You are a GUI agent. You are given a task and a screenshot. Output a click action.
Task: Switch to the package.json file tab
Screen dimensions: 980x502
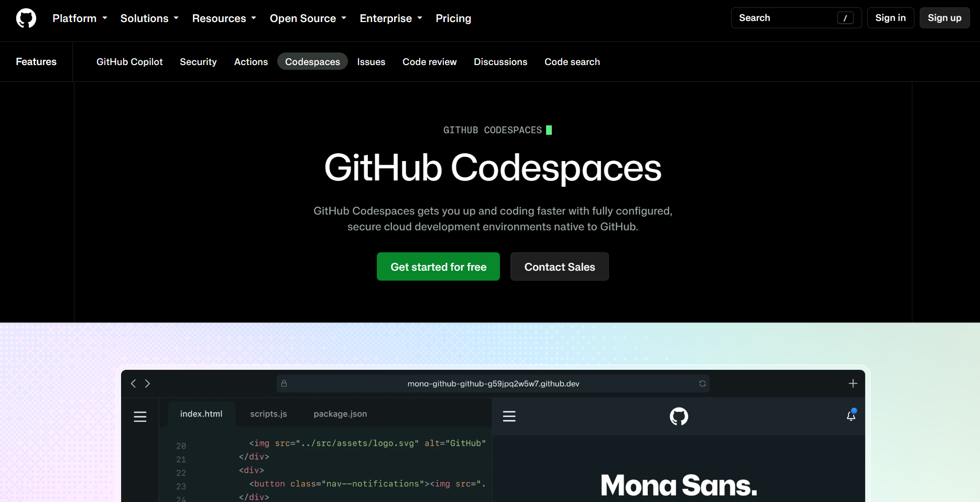pyautogui.click(x=340, y=414)
